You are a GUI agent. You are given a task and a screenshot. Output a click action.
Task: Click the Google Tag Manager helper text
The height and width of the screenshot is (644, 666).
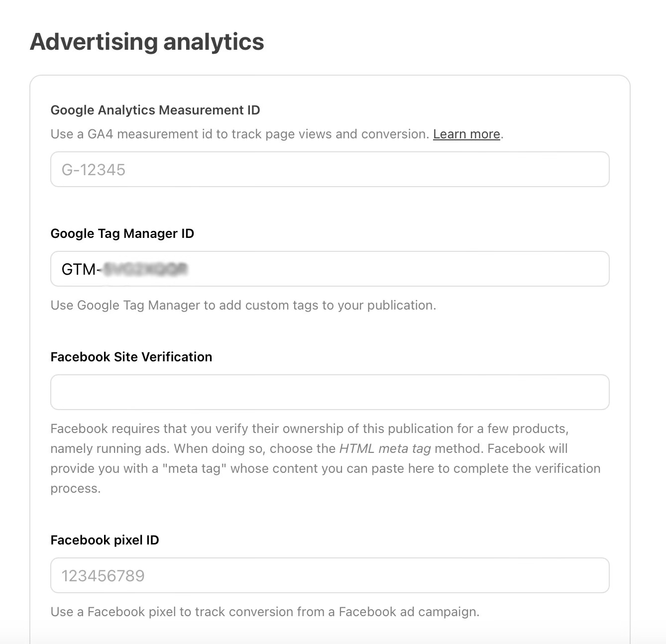(x=243, y=305)
